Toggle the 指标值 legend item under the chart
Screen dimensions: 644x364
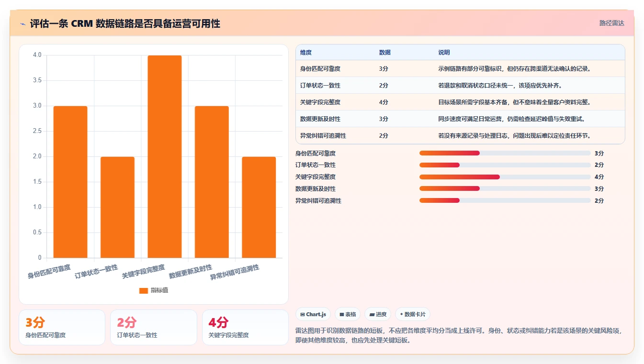point(153,290)
